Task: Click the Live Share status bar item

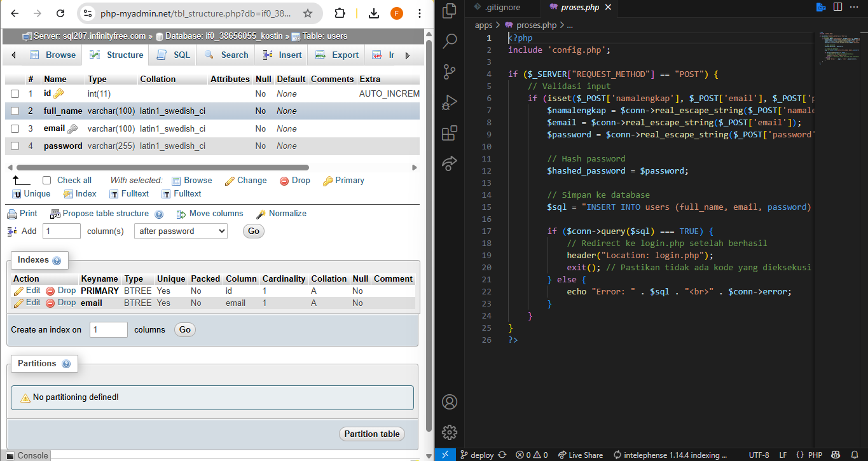Action: [x=581, y=455]
